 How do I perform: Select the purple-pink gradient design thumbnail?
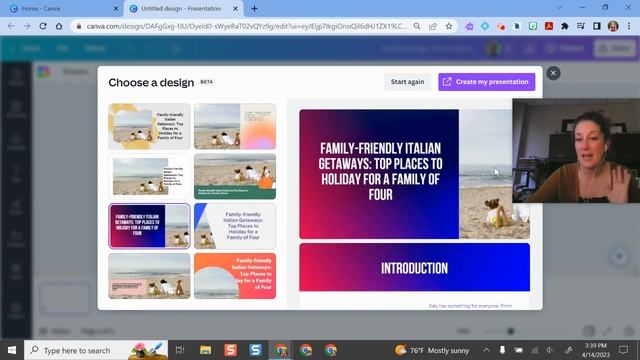coord(149,226)
